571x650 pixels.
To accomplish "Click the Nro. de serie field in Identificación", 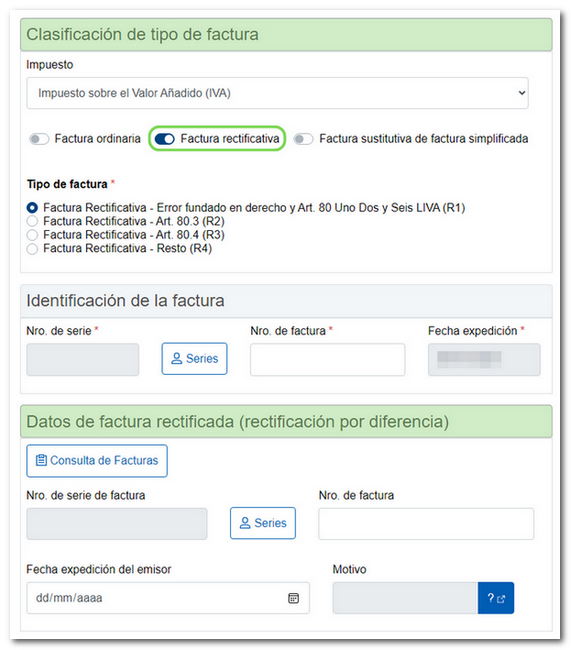I will [83, 359].
